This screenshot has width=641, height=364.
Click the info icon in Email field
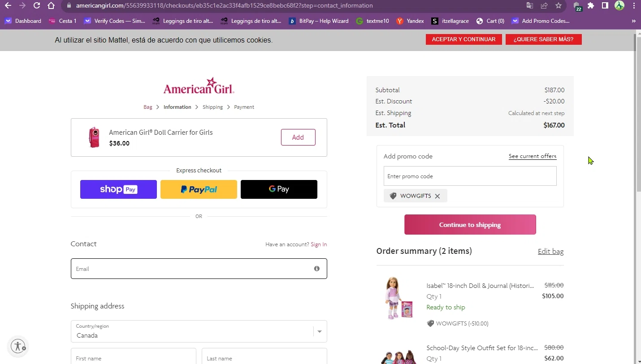[x=317, y=269]
